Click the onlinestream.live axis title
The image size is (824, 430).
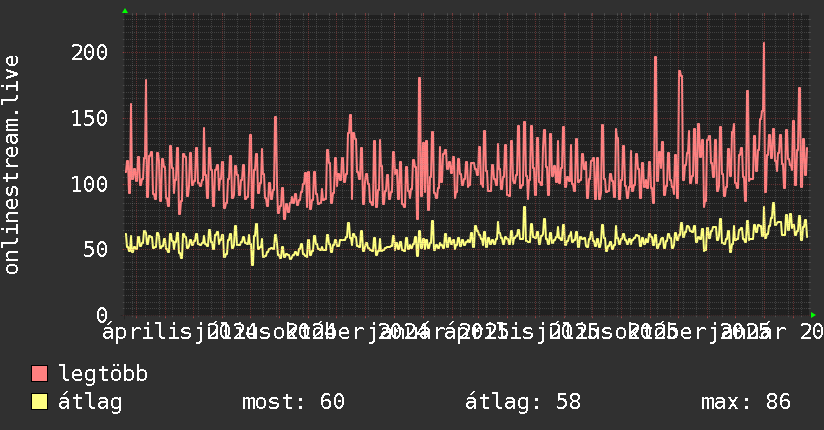11,165
